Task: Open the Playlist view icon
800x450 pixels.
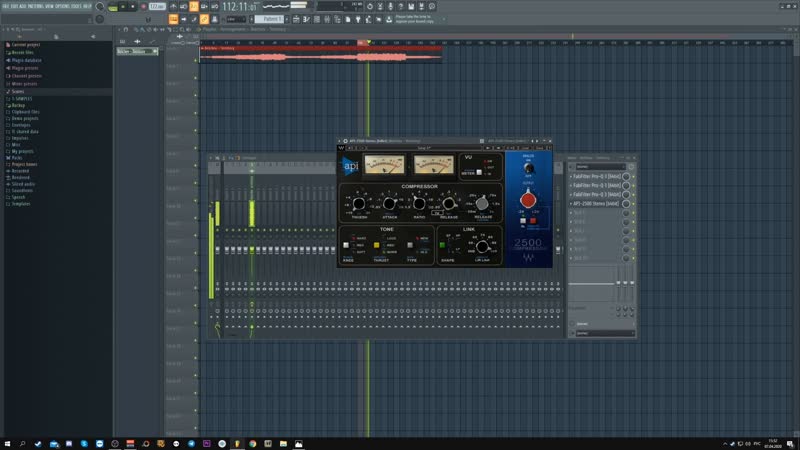Action: (x=296, y=19)
